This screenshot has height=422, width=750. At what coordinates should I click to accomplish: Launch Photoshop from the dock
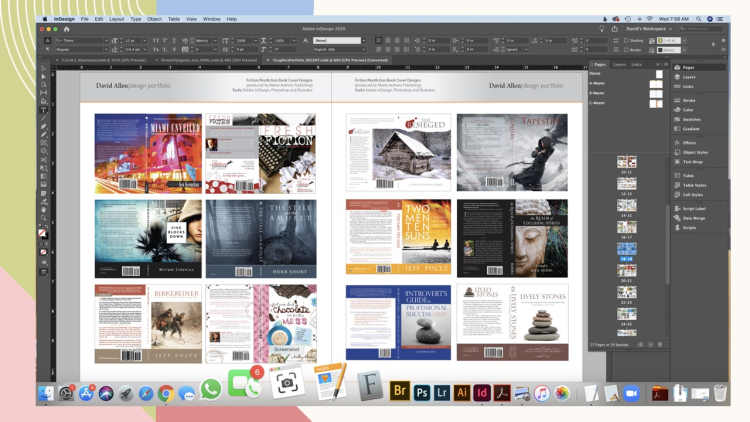[x=422, y=393]
